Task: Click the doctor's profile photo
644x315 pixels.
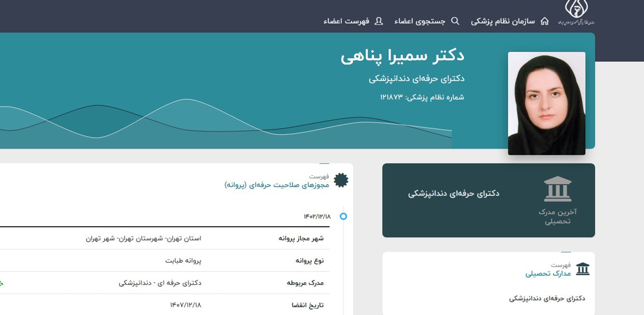Action: (546, 103)
